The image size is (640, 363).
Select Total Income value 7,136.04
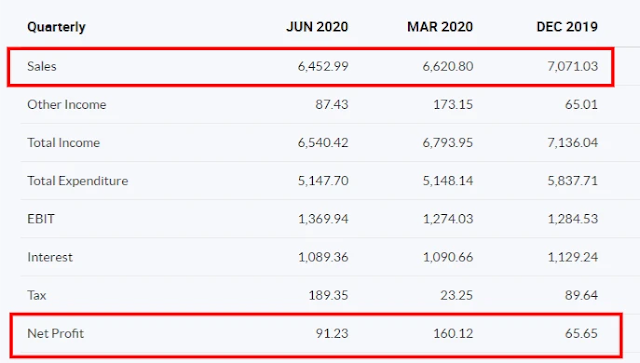point(573,143)
